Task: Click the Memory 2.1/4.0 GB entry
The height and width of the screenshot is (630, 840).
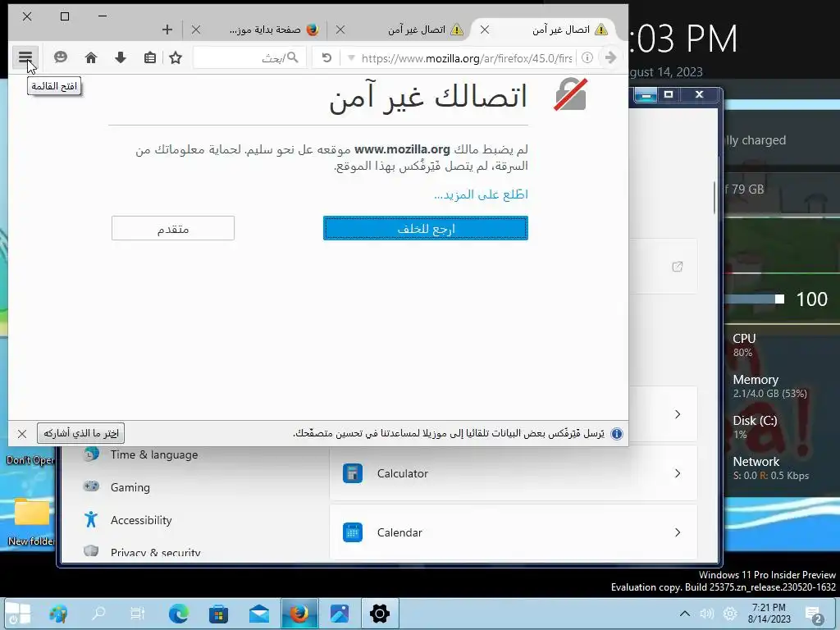Action: tap(769, 386)
